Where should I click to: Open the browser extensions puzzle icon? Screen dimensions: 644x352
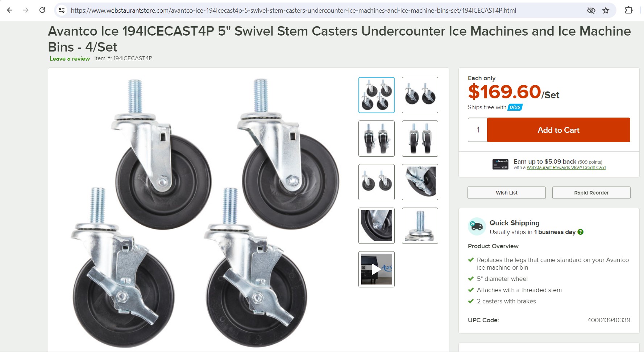point(629,10)
